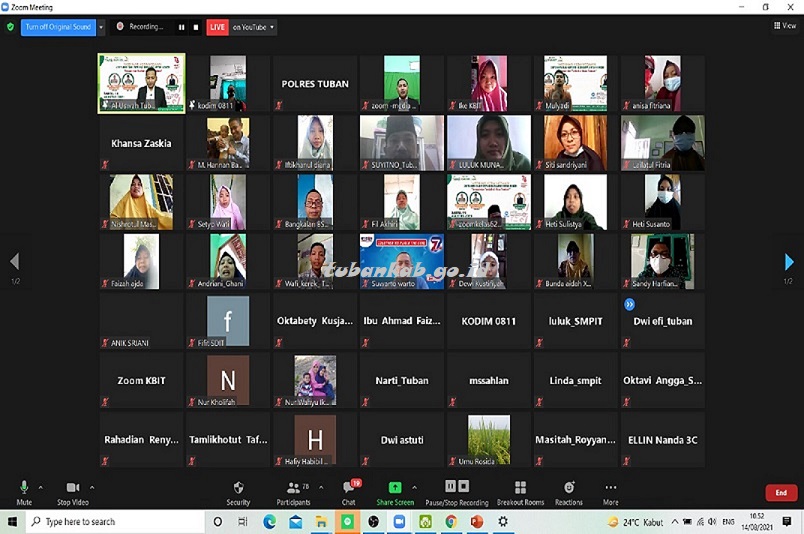Click the green Share Screen icon
Viewport: 804px width, 534px height.
pyautogui.click(x=395, y=487)
